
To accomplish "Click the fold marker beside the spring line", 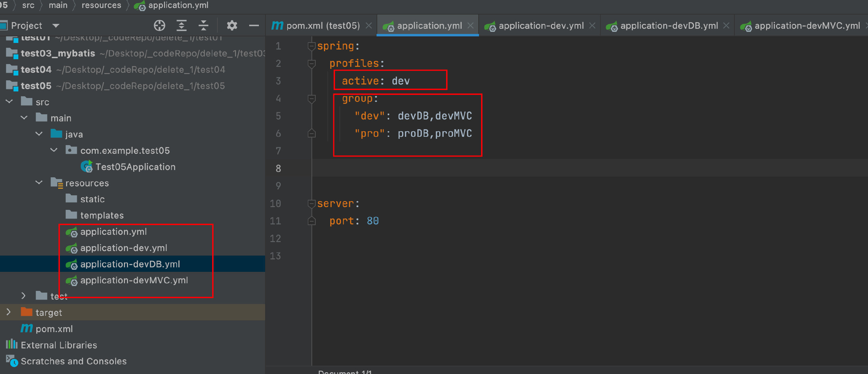I will (x=311, y=46).
